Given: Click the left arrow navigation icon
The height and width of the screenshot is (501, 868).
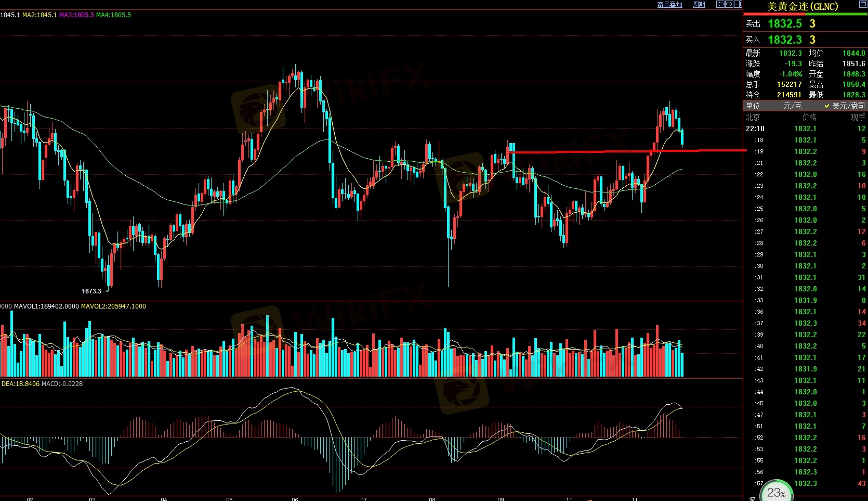Looking at the screenshot, I should click(720, 4).
